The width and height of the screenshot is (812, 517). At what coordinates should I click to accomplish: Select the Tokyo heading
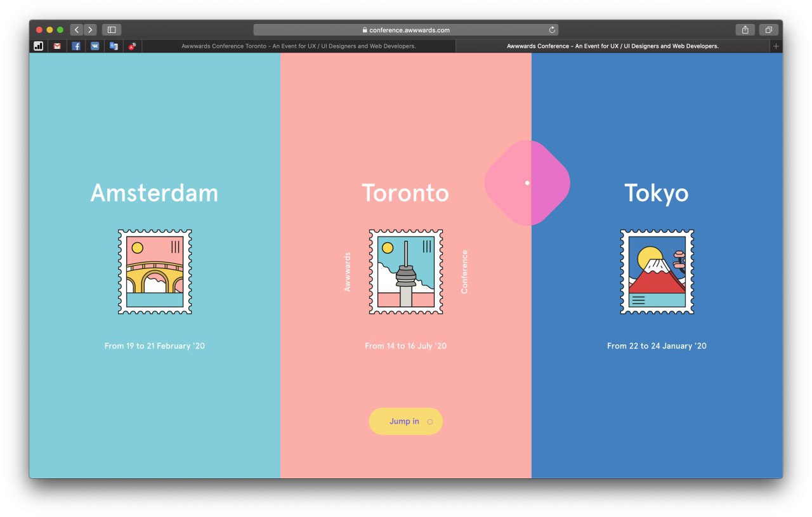657,193
